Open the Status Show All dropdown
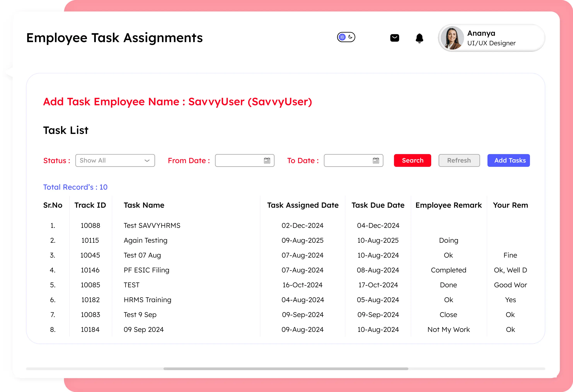 (x=115, y=160)
